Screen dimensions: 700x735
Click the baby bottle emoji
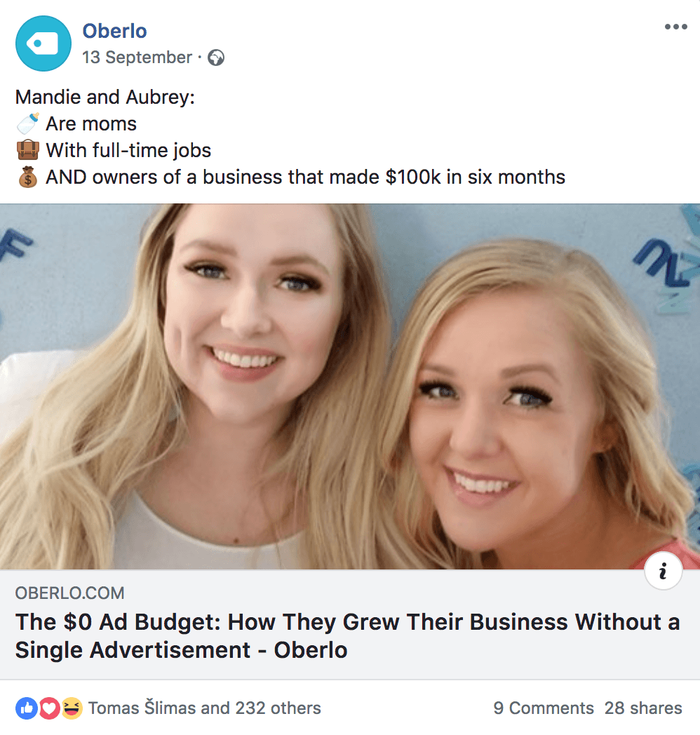27,123
